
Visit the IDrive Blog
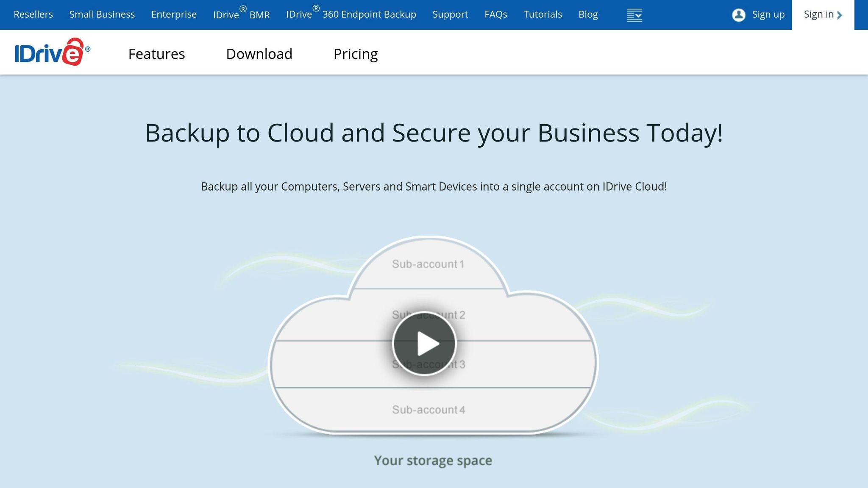pyautogui.click(x=588, y=14)
